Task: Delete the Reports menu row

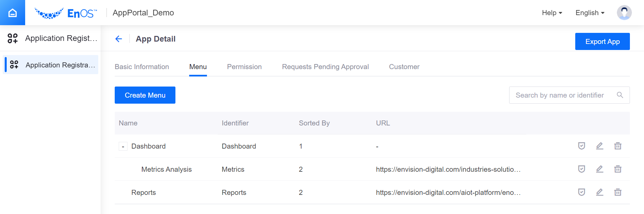Action: 618,192
